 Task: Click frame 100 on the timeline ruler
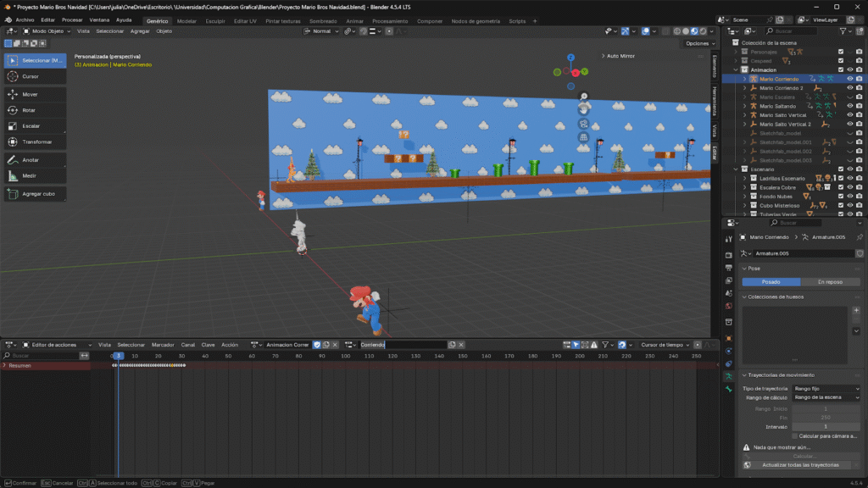(345, 356)
